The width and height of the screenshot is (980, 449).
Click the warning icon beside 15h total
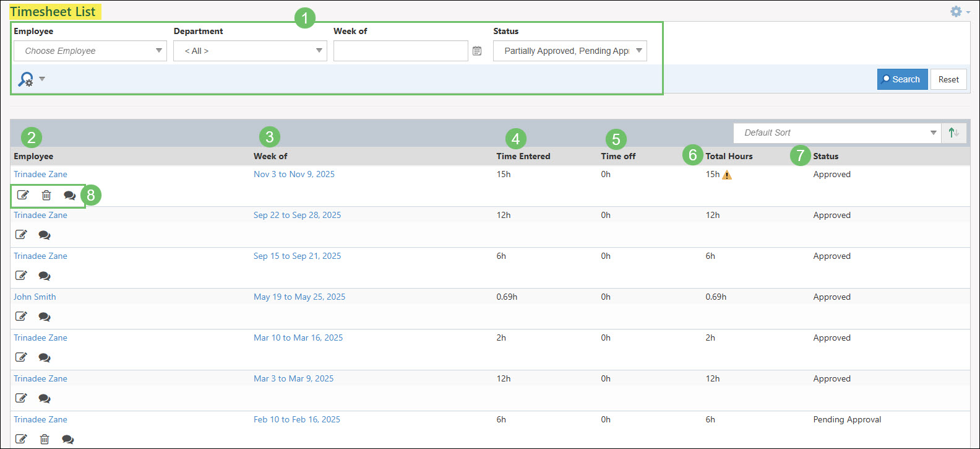(x=727, y=175)
